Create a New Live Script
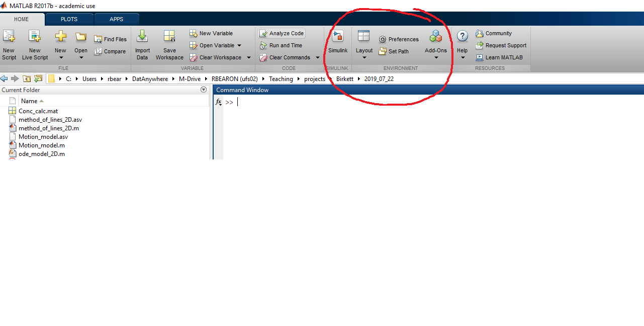Image resolution: width=644 pixels, height=326 pixels. point(35,45)
